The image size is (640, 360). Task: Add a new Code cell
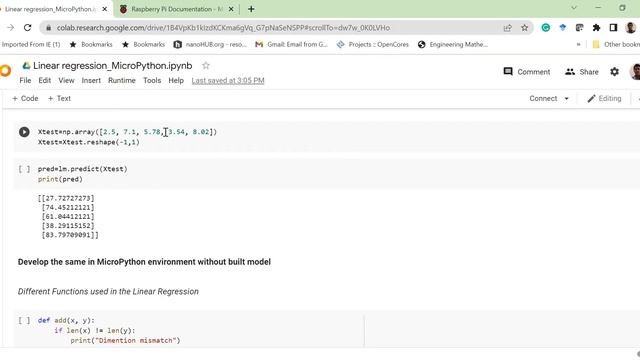point(25,98)
